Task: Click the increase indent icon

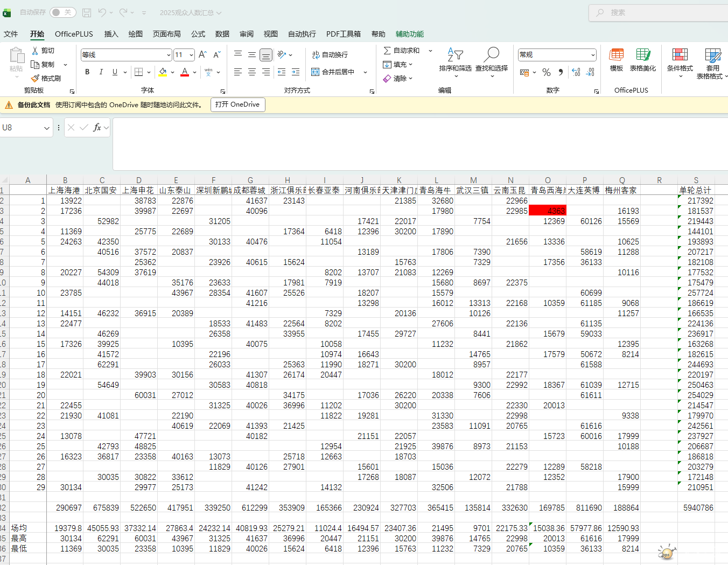Action: coord(296,72)
